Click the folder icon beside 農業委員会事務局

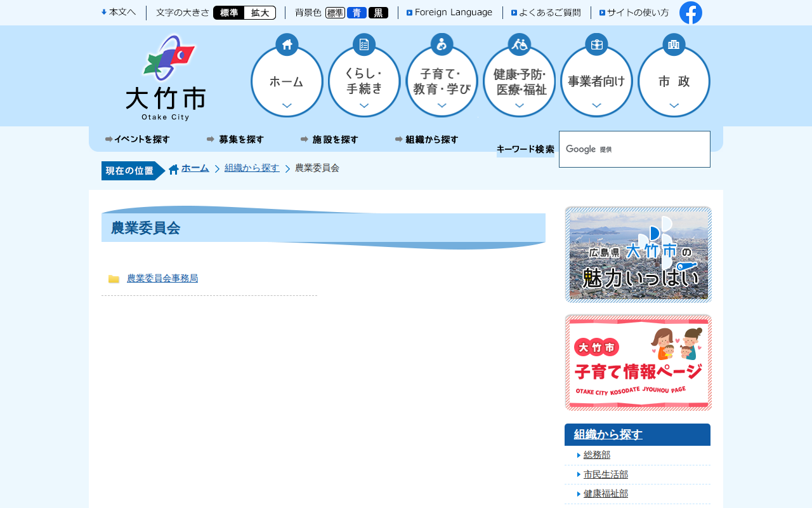pyautogui.click(x=114, y=279)
